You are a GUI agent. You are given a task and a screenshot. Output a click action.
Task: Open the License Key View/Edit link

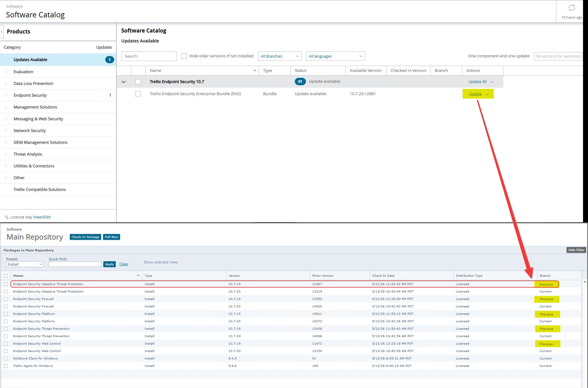click(42, 217)
